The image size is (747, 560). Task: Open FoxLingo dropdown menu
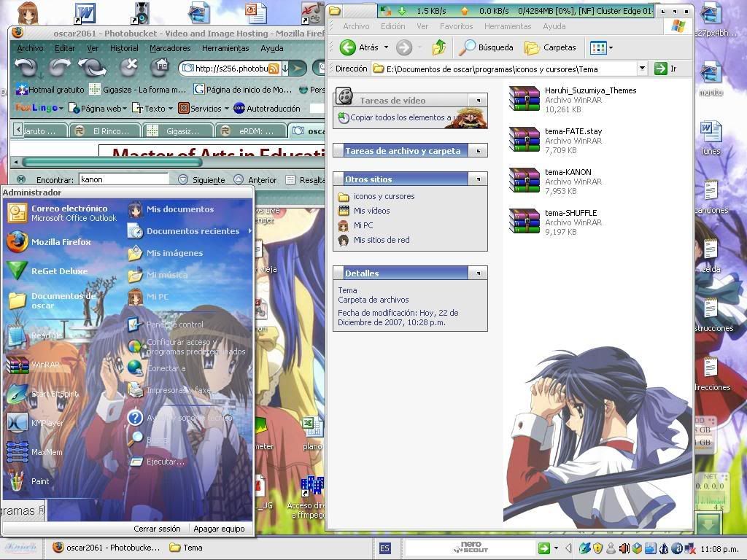(x=39, y=108)
